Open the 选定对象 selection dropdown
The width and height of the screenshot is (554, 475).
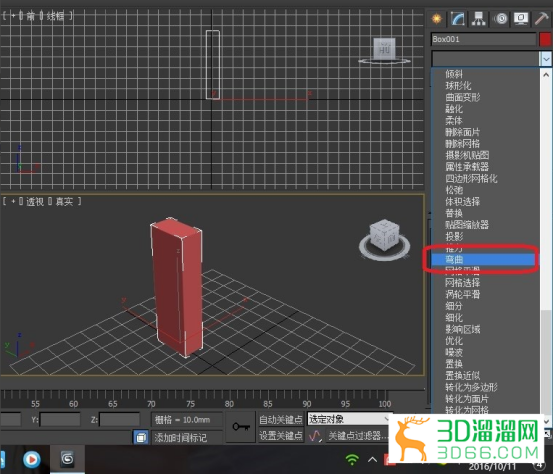(349, 419)
